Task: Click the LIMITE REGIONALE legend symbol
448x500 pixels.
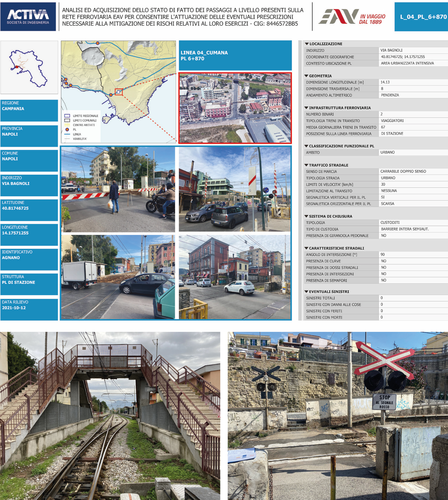Action: tap(67, 116)
